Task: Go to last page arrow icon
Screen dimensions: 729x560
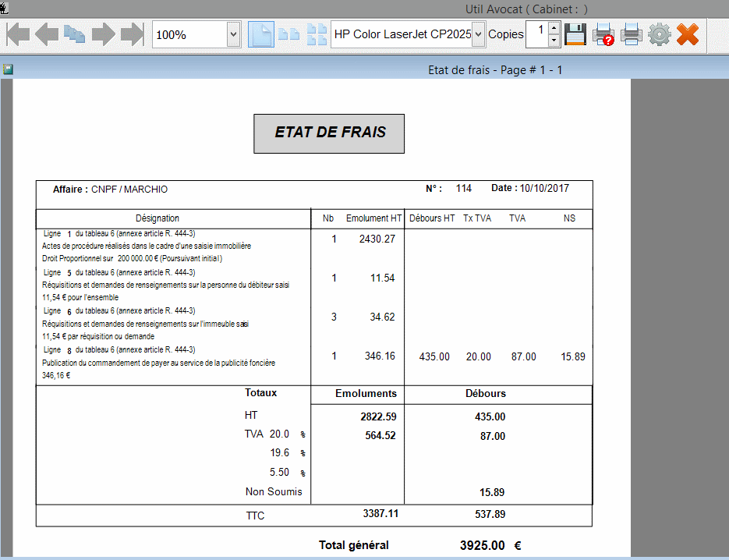Action: [133, 34]
